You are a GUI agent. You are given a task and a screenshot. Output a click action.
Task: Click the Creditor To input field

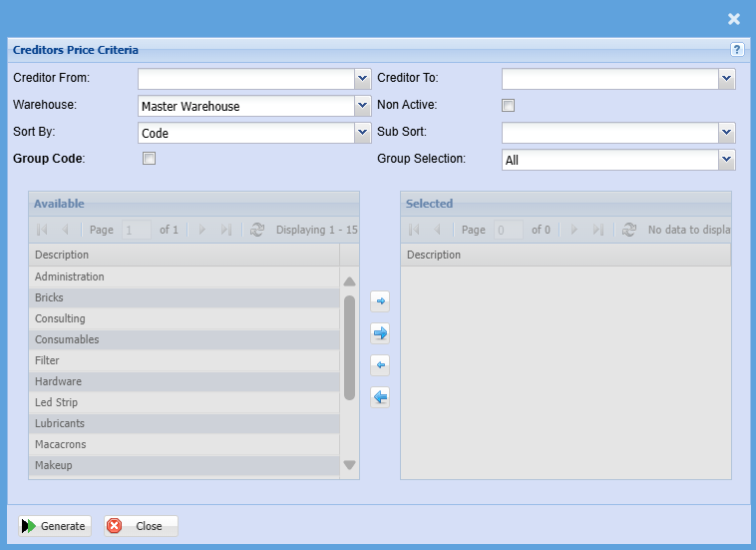pos(608,79)
